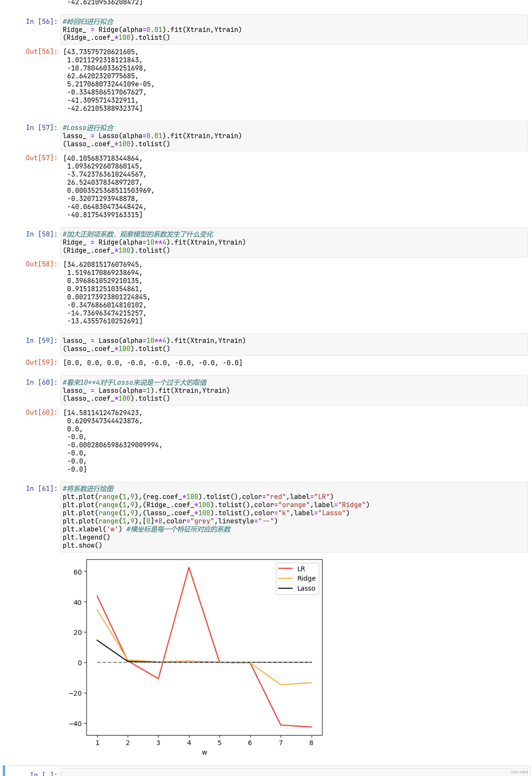Click the Out[56] output prompt
Viewport: 532px width, 776px height.
(42, 51)
